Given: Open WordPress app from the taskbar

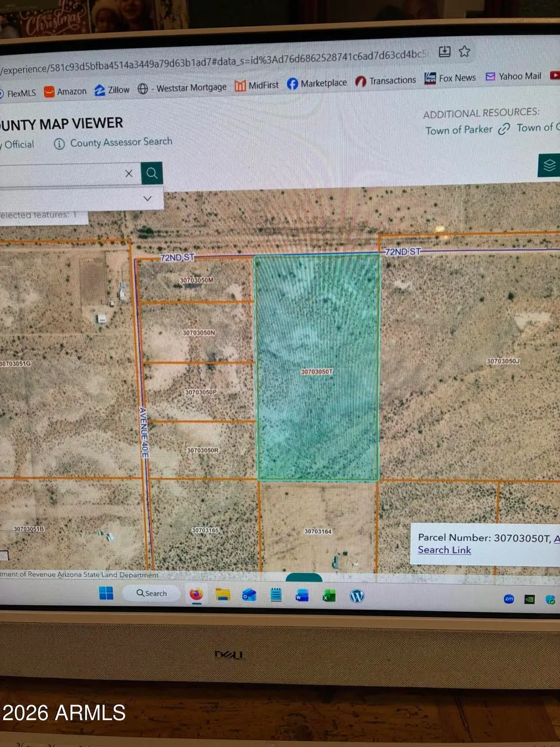Looking at the screenshot, I should tap(357, 596).
